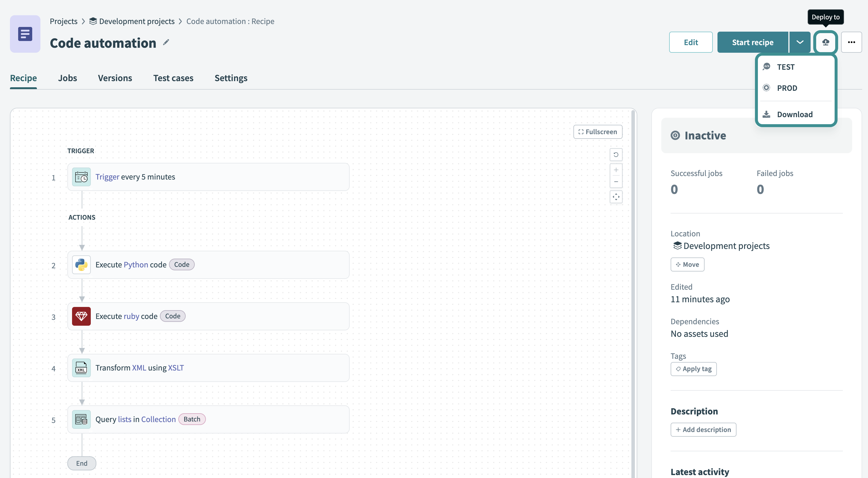The height and width of the screenshot is (478, 868).
Task: Click the Move button under Location
Action: (687, 264)
